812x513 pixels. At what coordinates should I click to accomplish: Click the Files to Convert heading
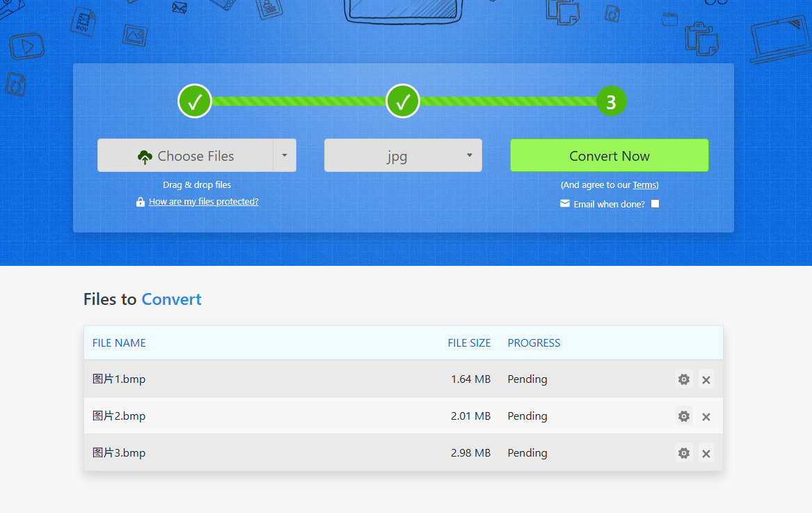click(143, 299)
